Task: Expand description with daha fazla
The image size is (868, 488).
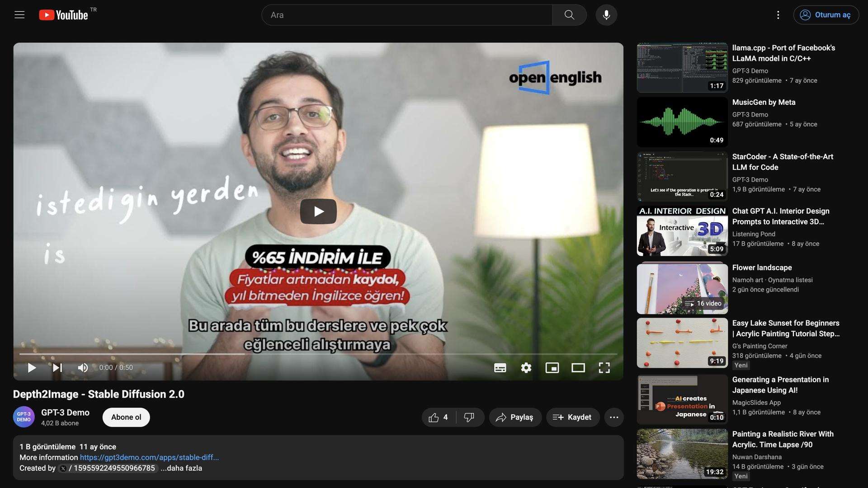Action: click(181, 469)
